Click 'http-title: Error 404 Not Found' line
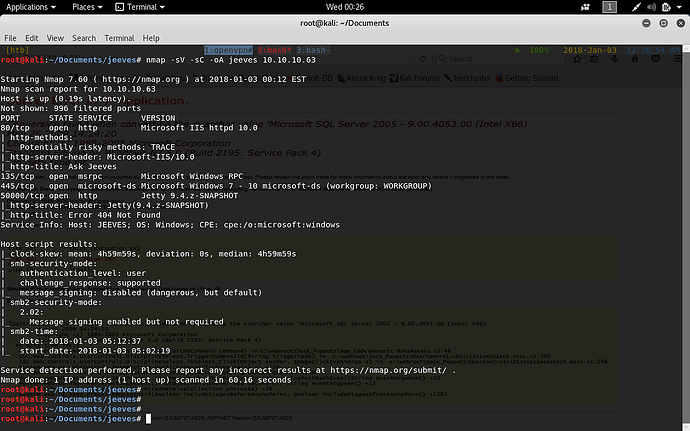Viewport: 690px width, 431px height. 82,215
